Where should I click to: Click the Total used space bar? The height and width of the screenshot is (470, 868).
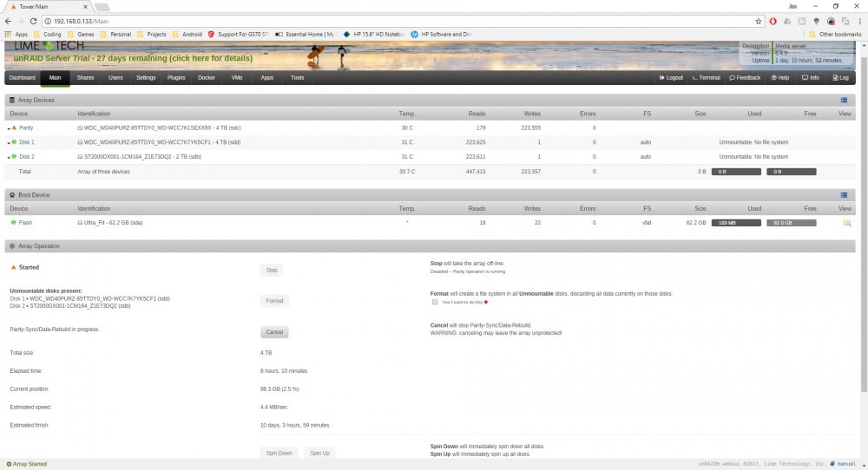pyautogui.click(x=736, y=172)
